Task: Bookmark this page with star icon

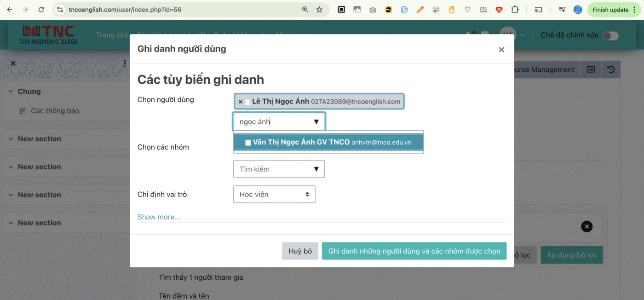Action: (319, 10)
